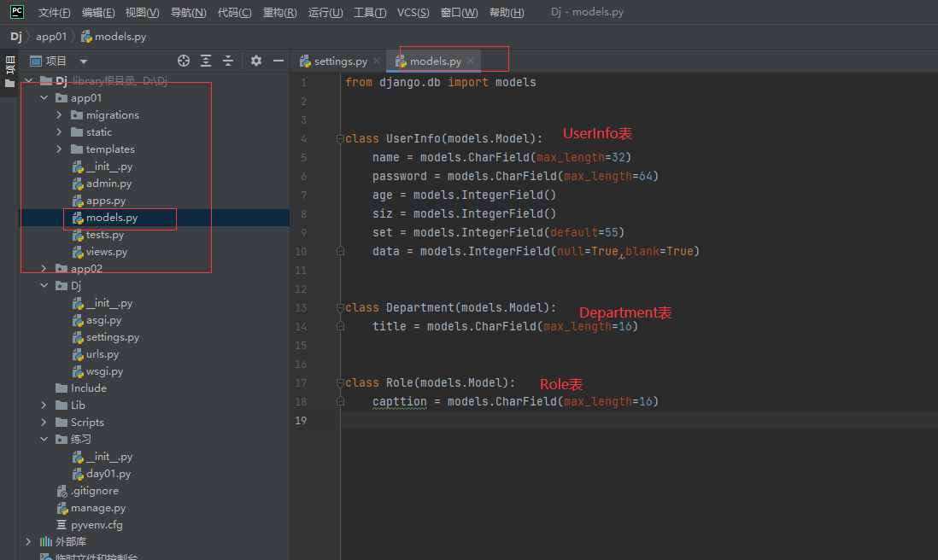Hide the project panel with minus icon
Image resolution: width=938 pixels, height=560 pixels.
coord(278,61)
